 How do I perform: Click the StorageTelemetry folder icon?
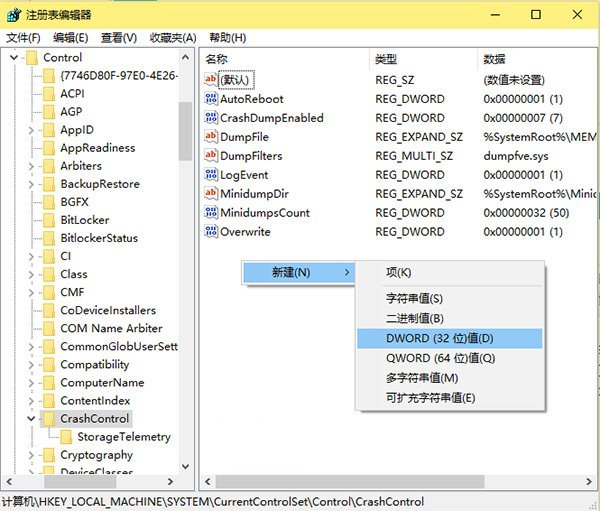click(66, 437)
